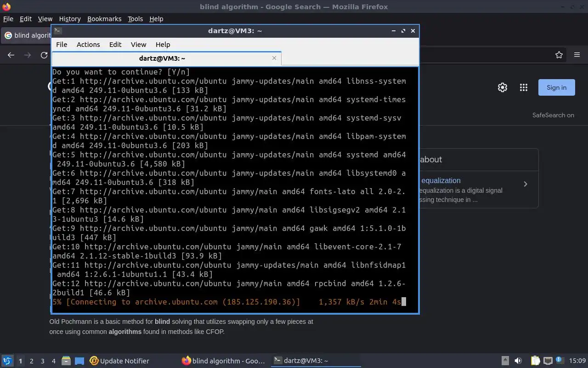The height and width of the screenshot is (368, 588).
Task: Maximize the terminal window
Action: coord(403,31)
